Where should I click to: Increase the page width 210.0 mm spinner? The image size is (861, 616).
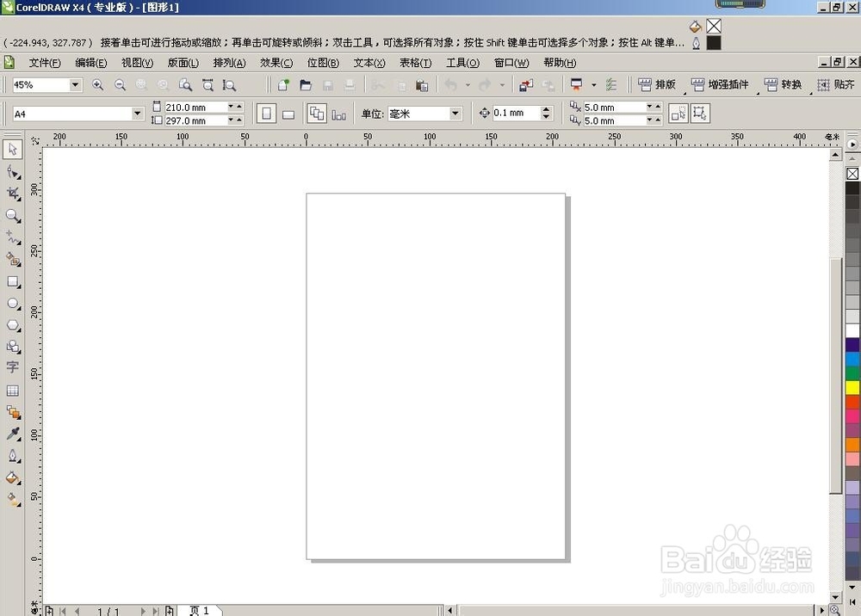coord(239,107)
